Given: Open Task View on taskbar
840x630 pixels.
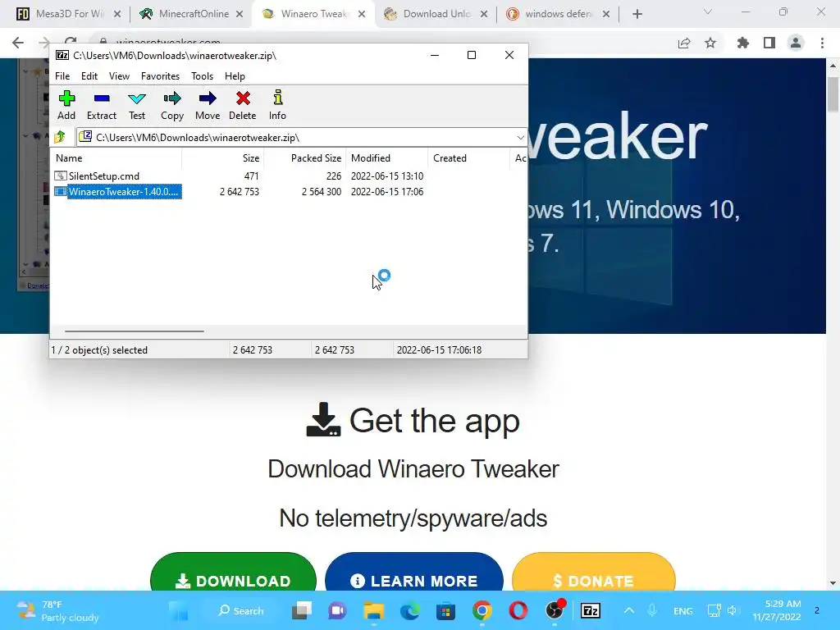Looking at the screenshot, I should 302,610.
